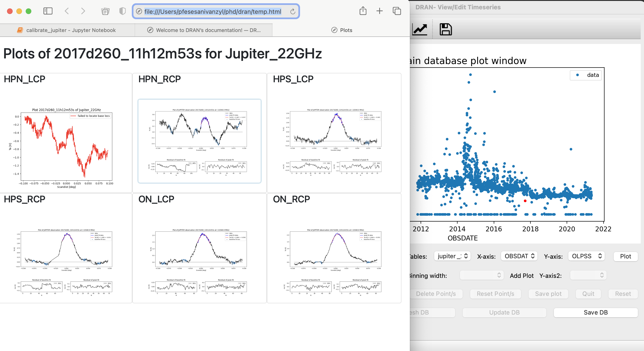Click the isolated data point near 2020
Screen dimensions: 644x351
coord(571,149)
